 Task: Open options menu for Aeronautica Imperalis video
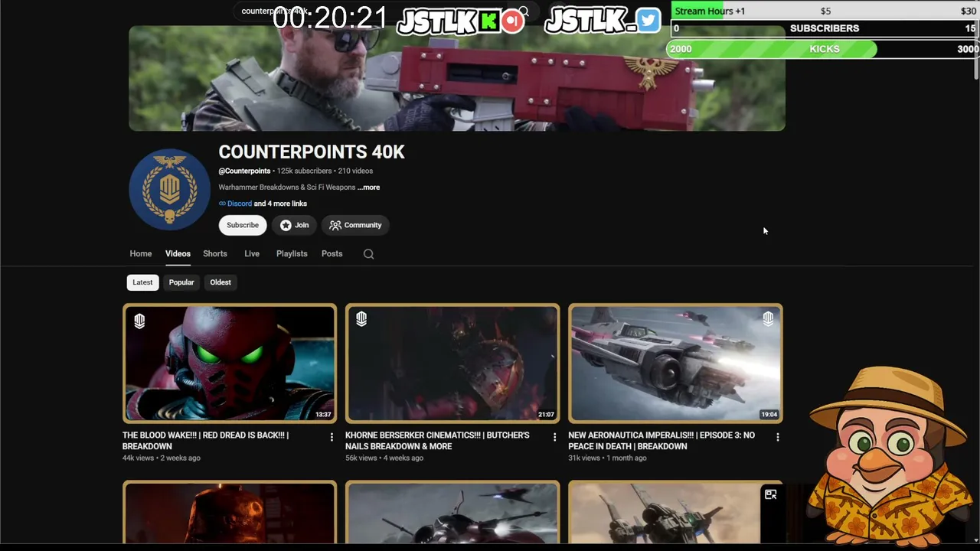click(777, 437)
